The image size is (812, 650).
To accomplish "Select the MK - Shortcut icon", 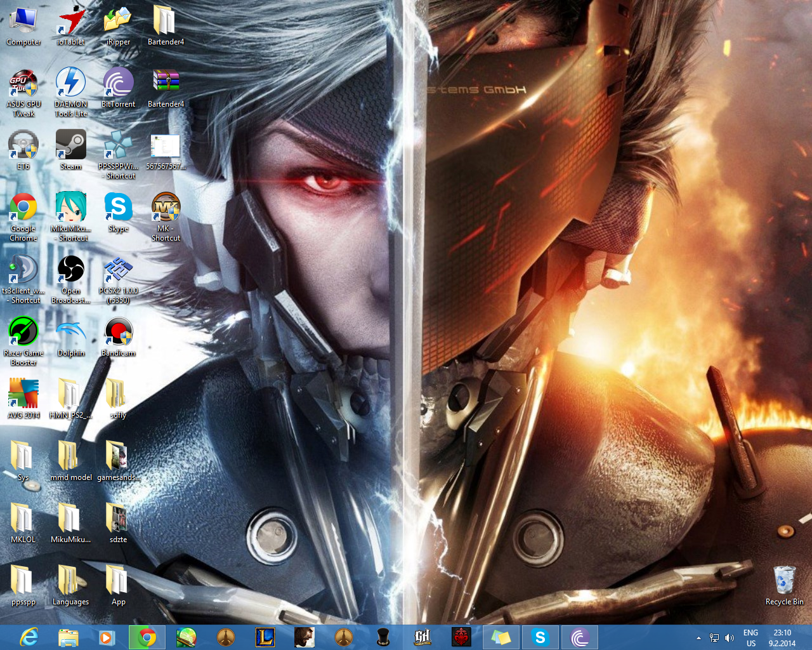I will click(166, 216).
